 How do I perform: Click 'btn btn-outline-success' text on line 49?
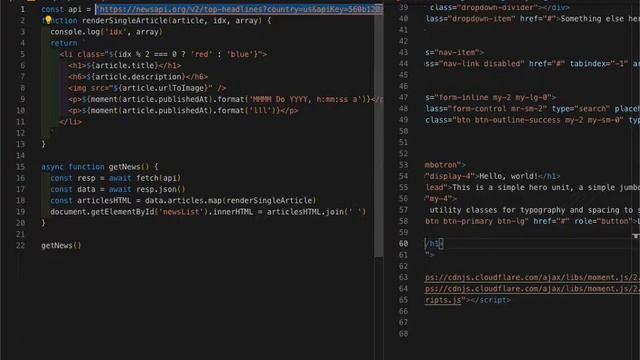coord(509,120)
